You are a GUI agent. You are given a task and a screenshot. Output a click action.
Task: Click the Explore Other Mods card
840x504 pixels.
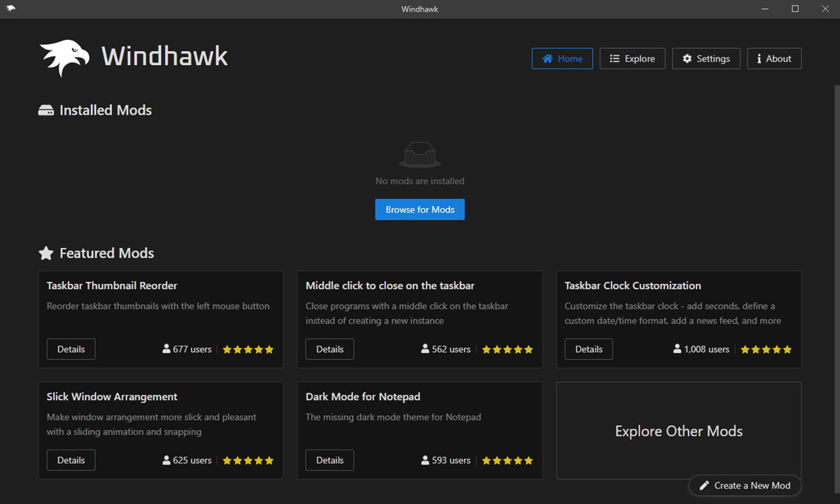(678, 430)
